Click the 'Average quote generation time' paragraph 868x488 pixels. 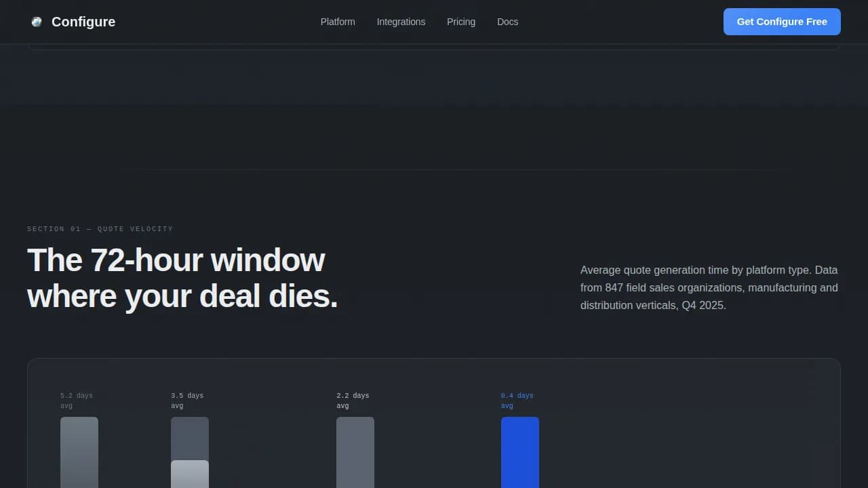[x=709, y=287]
